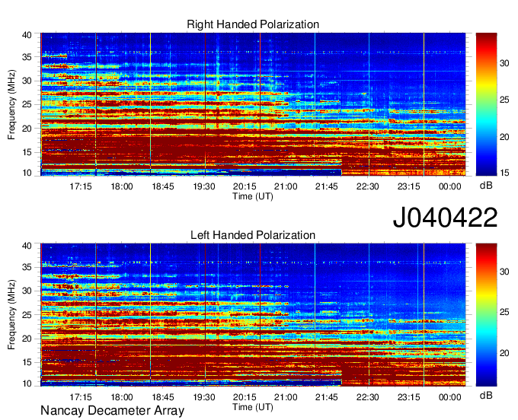518x420 pixels.
Task: Click the dB label under the upper color bar
Action: point(486,186)
